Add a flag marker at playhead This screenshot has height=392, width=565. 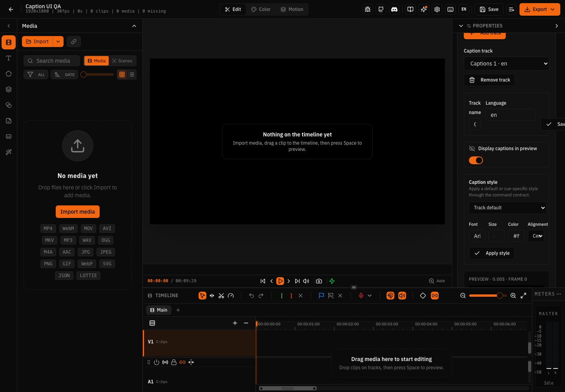click(321, 296)
